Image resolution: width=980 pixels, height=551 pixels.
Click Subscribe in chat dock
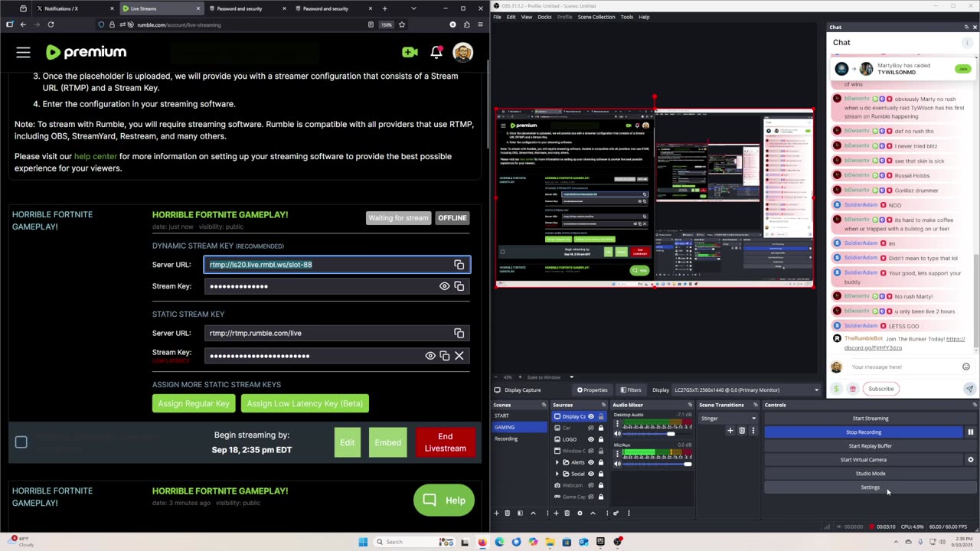pos(880,389)
